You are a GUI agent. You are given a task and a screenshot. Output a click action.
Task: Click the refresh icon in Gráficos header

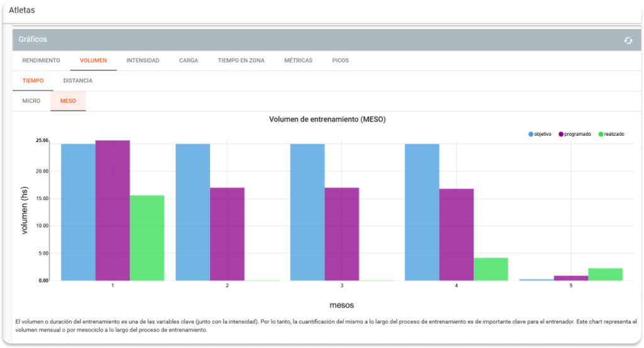pyautogui.click(x=628, y=40)
